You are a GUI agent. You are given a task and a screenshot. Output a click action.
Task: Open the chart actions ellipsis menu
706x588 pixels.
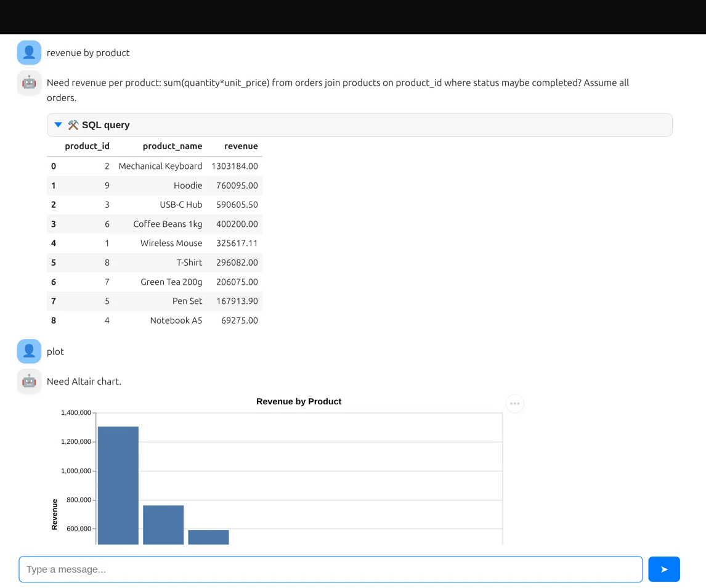514,404
